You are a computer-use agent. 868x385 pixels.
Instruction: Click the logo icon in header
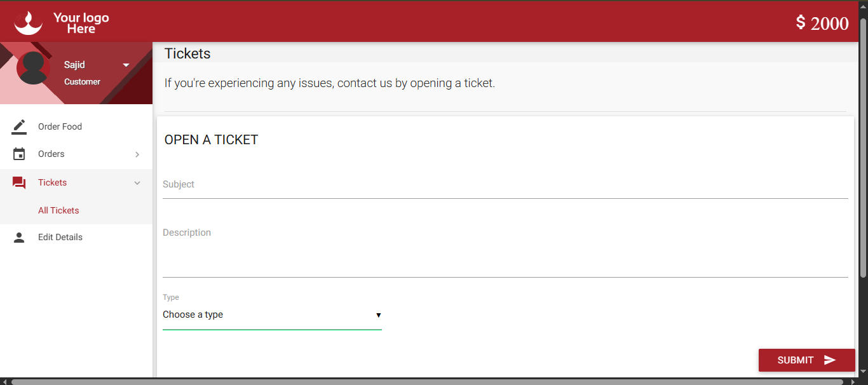(28, 23)
